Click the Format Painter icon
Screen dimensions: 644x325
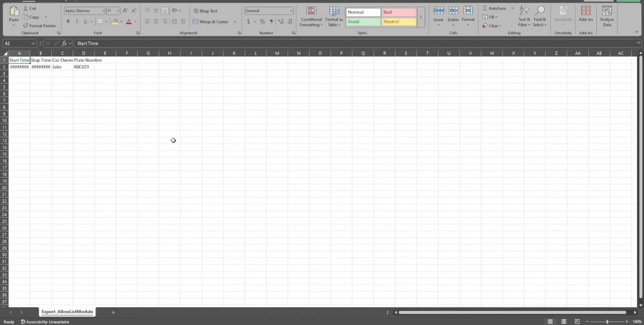tap(25, 26)
